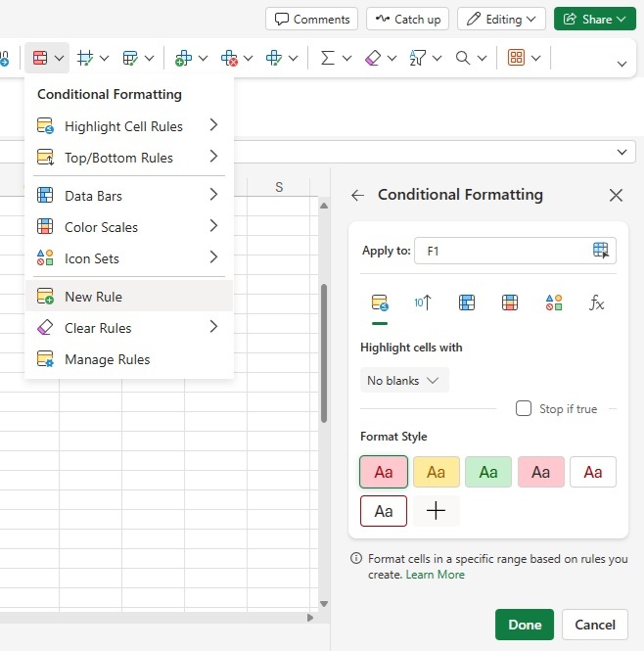644x651 pixels.
Task: Click the Clear eraser icon in ribbon
Action: [x=373, y=58]
